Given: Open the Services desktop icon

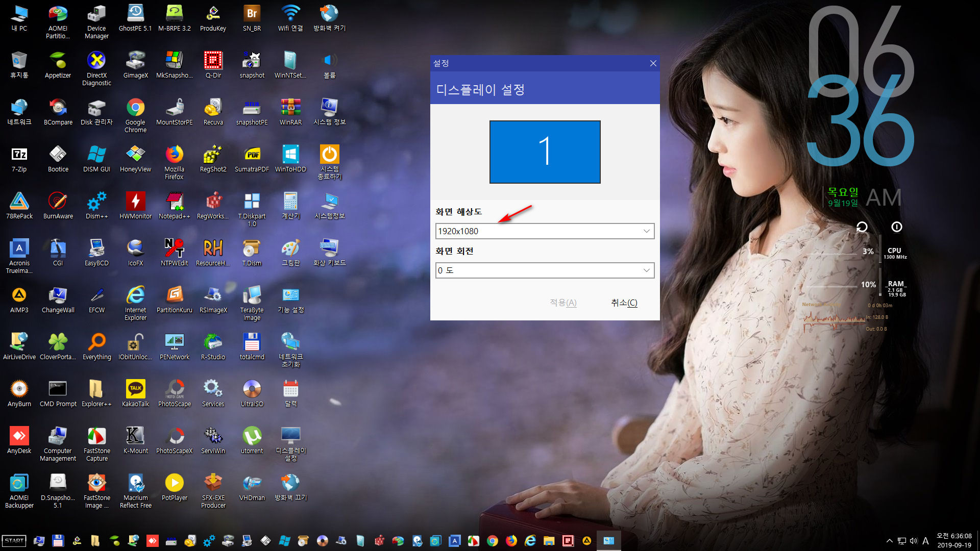Looking at the screenshot, I should [213, 393].
